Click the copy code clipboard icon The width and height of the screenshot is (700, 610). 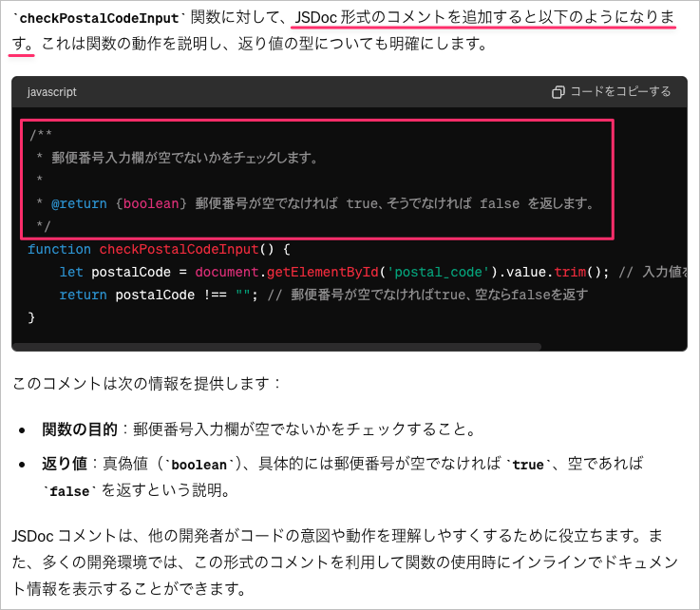pos(558,92)
